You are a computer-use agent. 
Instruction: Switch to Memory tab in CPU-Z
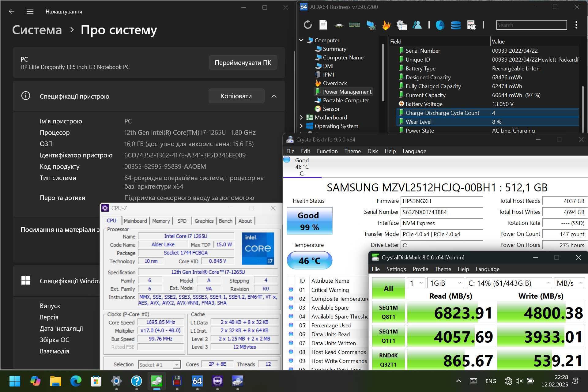161,221
